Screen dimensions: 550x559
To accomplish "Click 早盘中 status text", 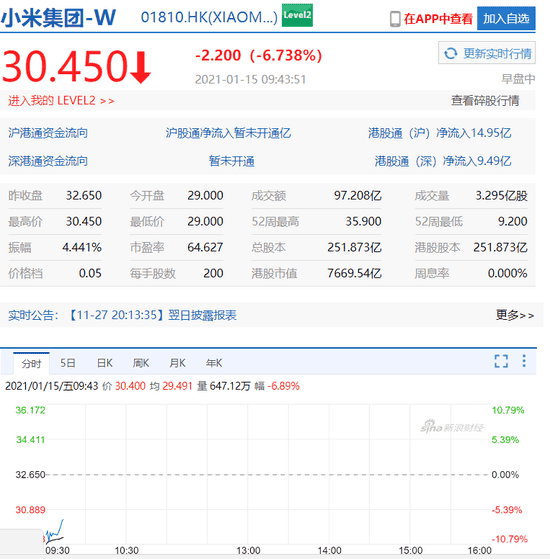I will (x=518, y=79).
